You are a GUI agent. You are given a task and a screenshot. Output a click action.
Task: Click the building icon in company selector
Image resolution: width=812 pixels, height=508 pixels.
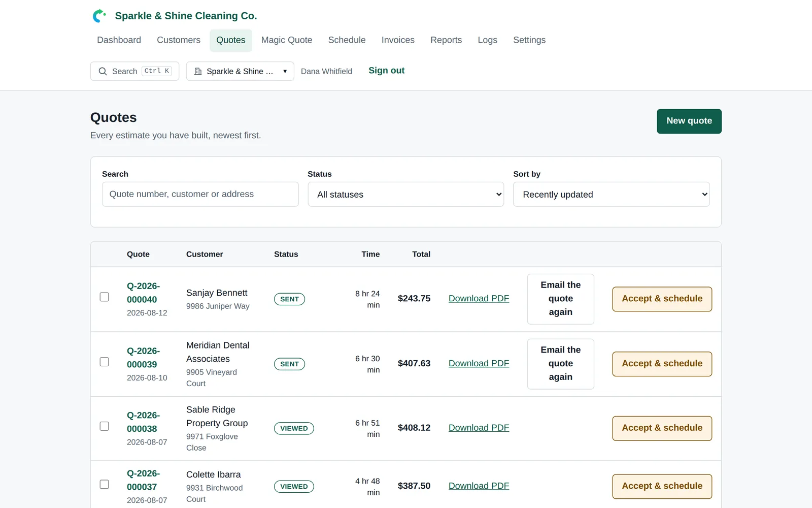(x=198, y=71)
